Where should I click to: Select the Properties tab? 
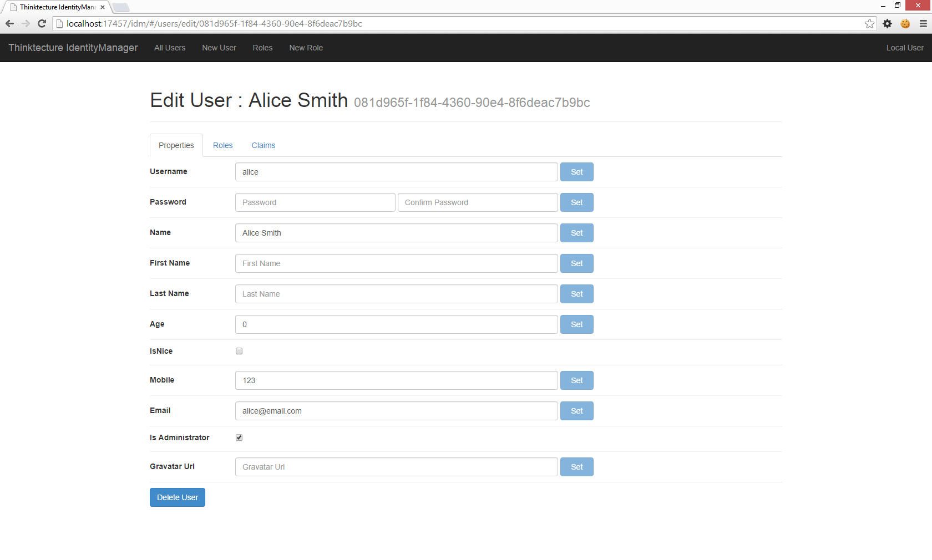coord(176,145)
